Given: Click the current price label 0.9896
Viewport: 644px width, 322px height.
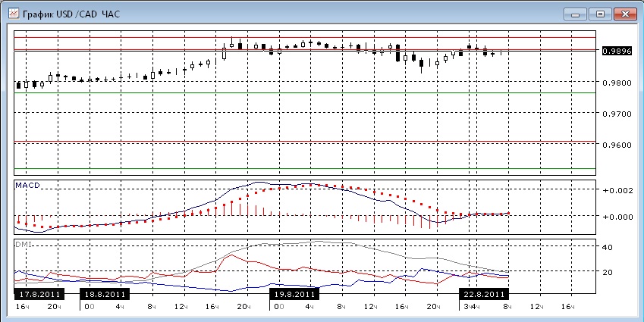Looking at the screenshot, I should click(x=616, y=52).
